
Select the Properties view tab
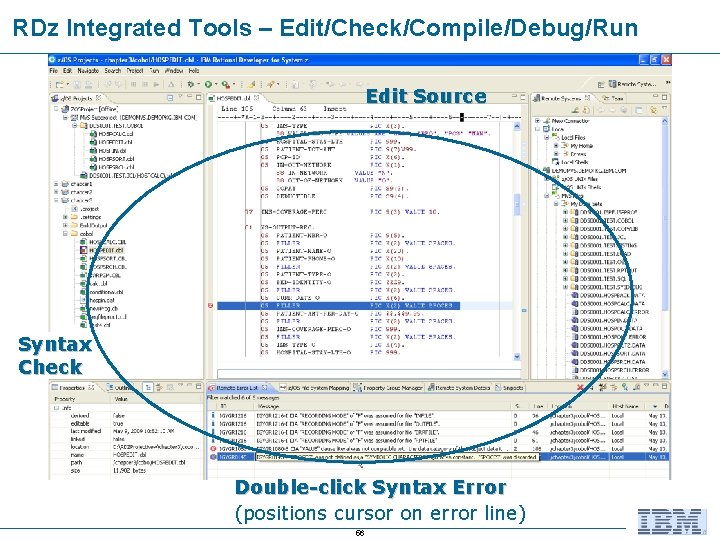point(73,387)
